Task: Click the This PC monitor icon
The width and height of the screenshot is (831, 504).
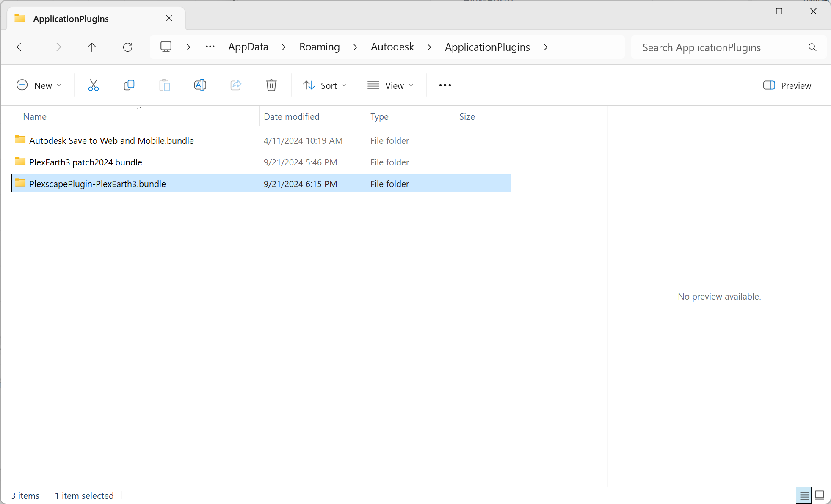Action: coord(166,47)
